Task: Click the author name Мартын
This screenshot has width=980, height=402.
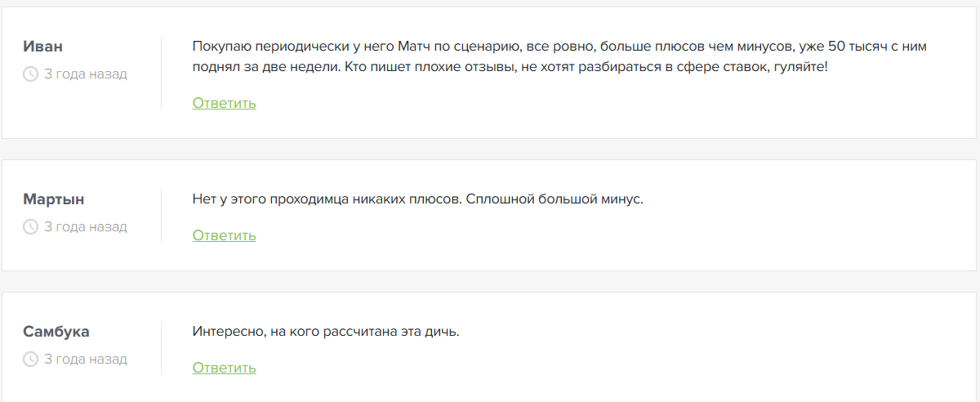Action: click(x=54, y=199)
